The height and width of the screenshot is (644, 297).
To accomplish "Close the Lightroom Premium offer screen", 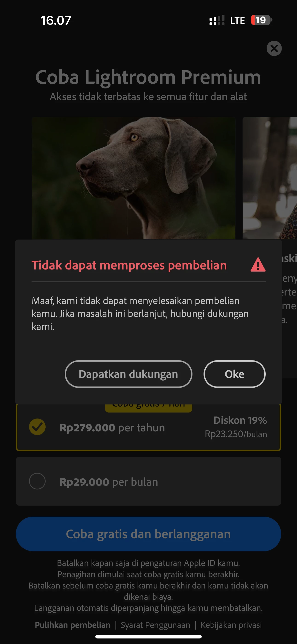I will point(274,48).
